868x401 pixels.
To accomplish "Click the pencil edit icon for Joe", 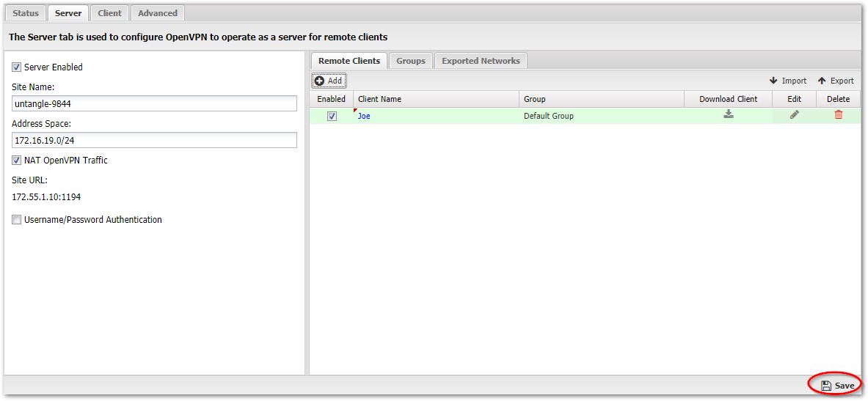I will (x=794, y=115).
